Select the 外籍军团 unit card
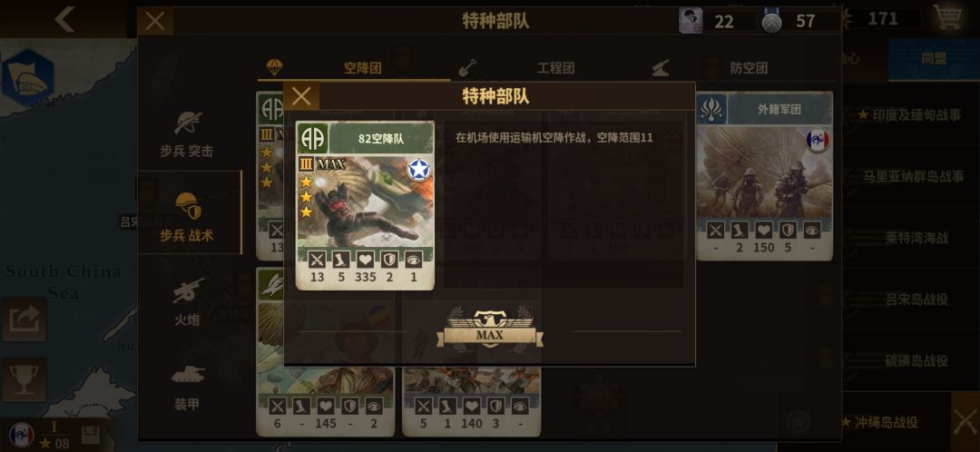 (764, 176)
